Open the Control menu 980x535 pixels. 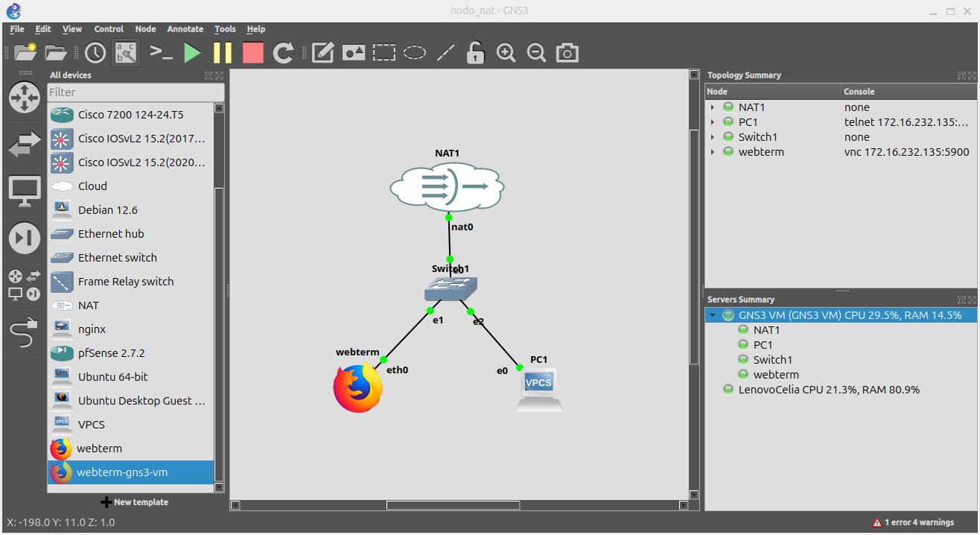tap(109, 29)
